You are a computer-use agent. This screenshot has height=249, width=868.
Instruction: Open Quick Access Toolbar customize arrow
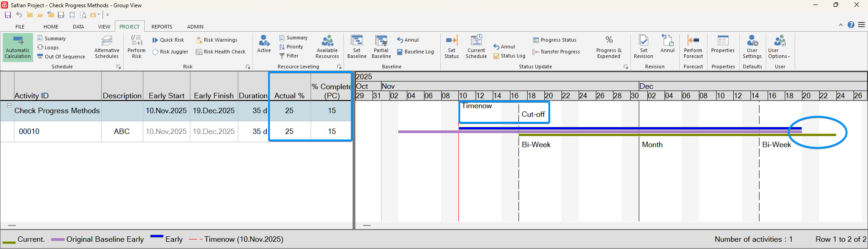[x=108, y=15]
